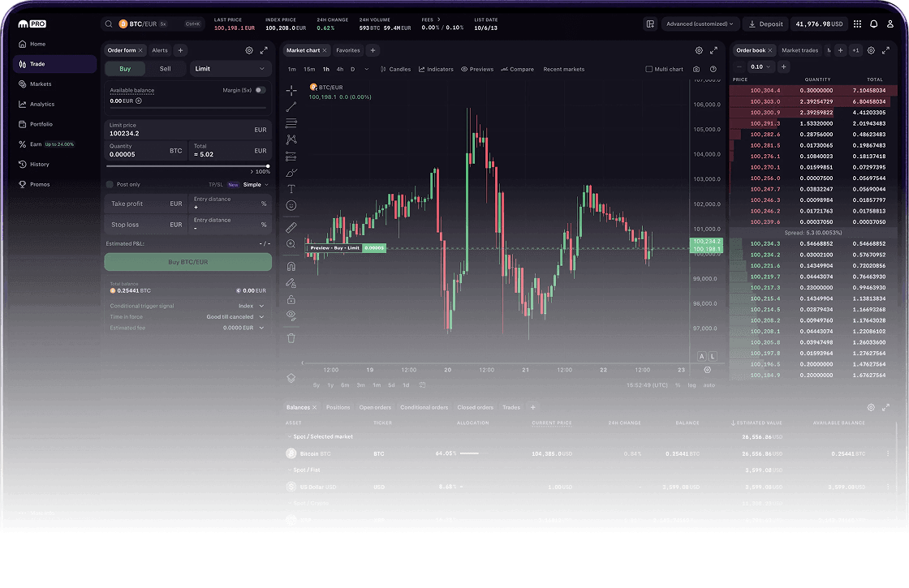Select the text annotation tool on chart
This screenshot has height=588, width=909.
click(x=291, y=189)
